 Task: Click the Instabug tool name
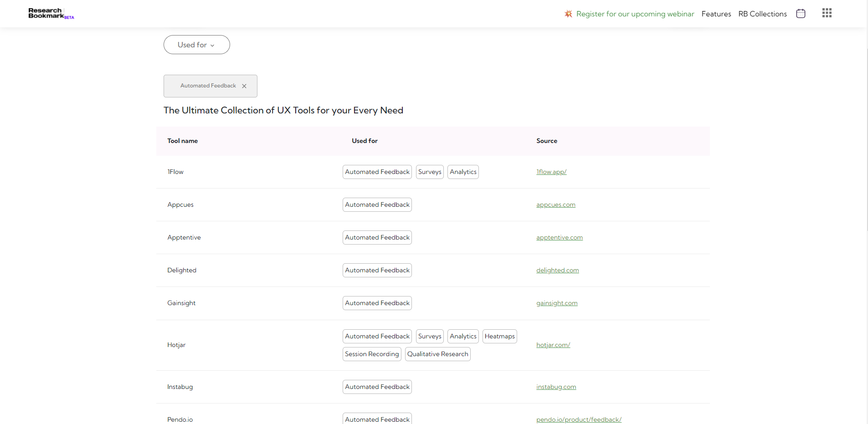pyautogui.click(x=180, y=387)
